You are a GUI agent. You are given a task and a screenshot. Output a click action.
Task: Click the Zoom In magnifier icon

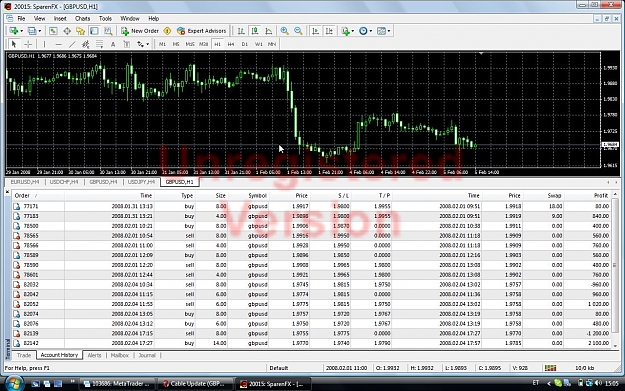[285, 31]
